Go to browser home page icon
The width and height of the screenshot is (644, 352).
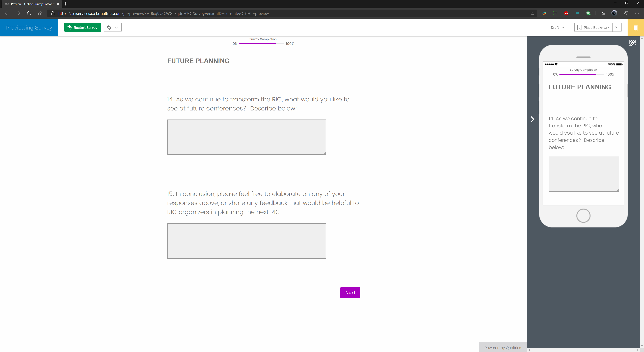click(40, 13)
